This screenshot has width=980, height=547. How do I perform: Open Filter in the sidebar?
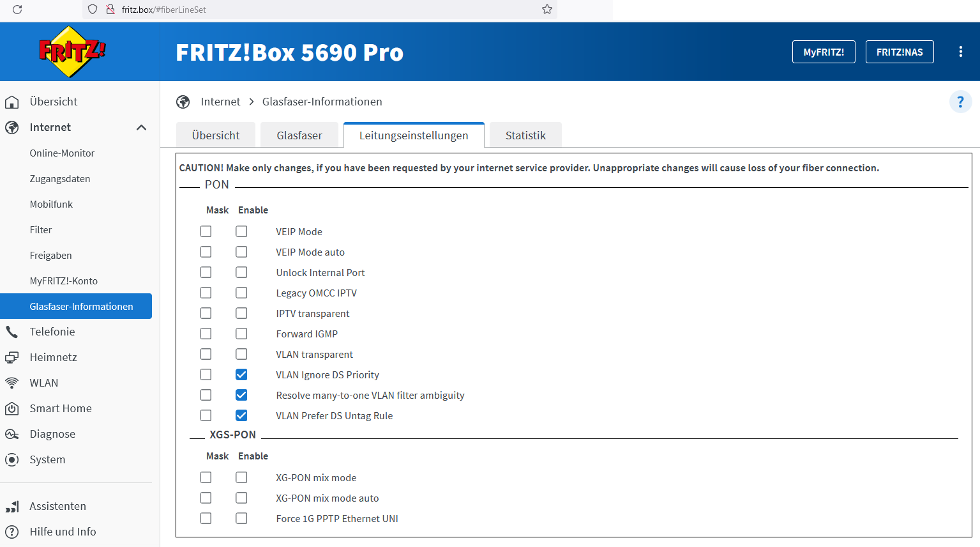pos(41,230)
